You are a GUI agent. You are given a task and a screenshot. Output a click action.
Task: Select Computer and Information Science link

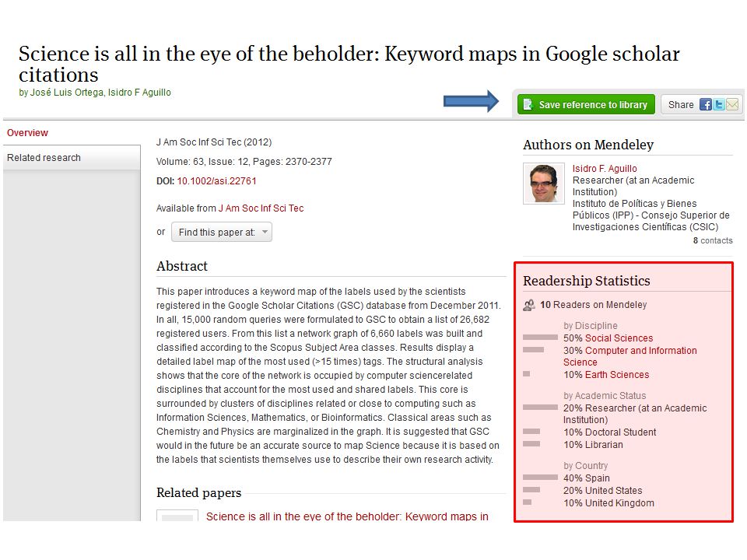[630, 356]
